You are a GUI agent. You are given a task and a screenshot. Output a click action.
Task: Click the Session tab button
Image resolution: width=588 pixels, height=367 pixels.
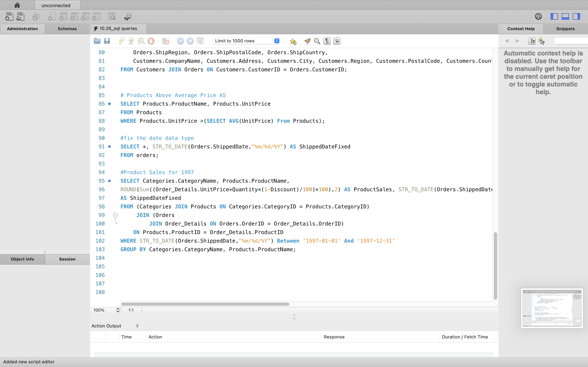67,259
